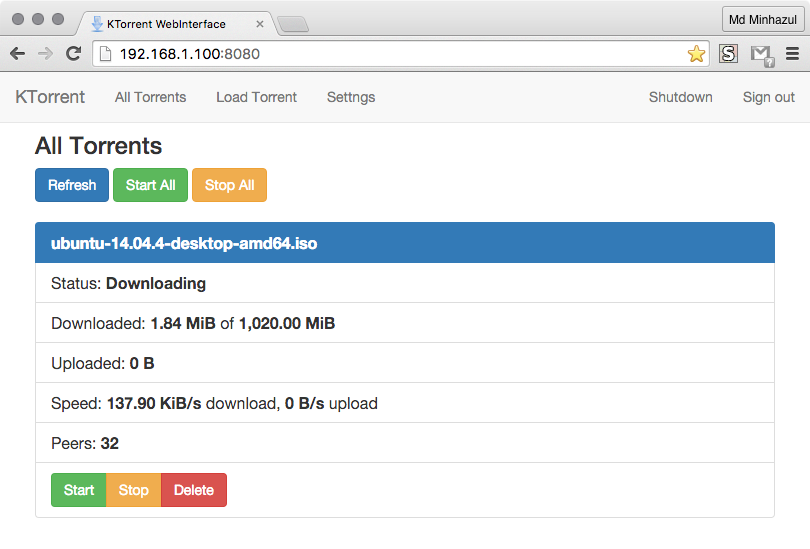Click Sign out in the navbar

(769, 97)
